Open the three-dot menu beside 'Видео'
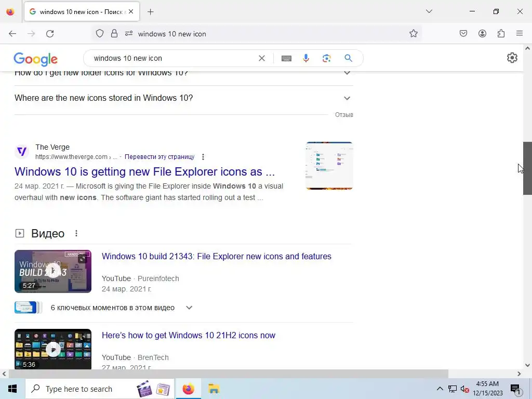Screen dimensions: 532x399 pos(76,233)
